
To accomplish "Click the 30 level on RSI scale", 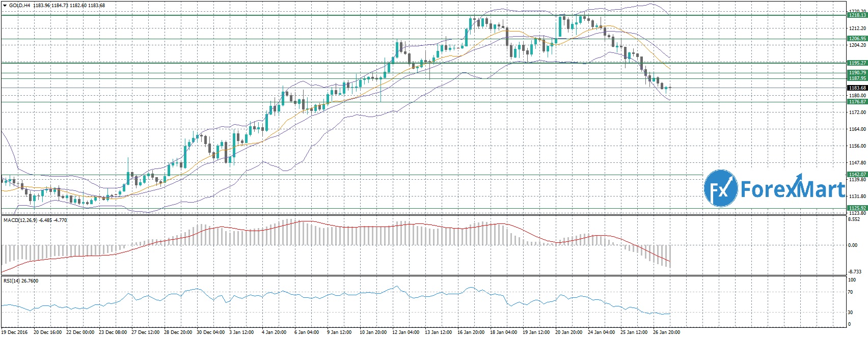I will tap(851, 313).
